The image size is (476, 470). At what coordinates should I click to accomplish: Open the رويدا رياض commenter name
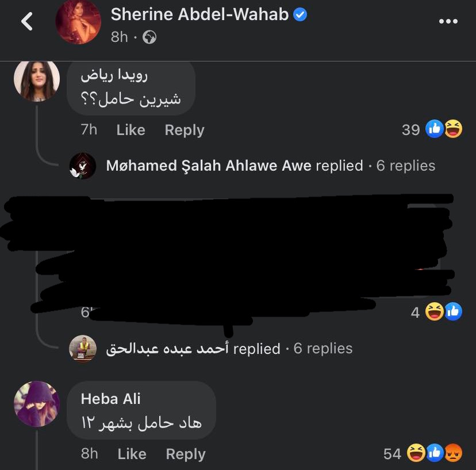114,75
